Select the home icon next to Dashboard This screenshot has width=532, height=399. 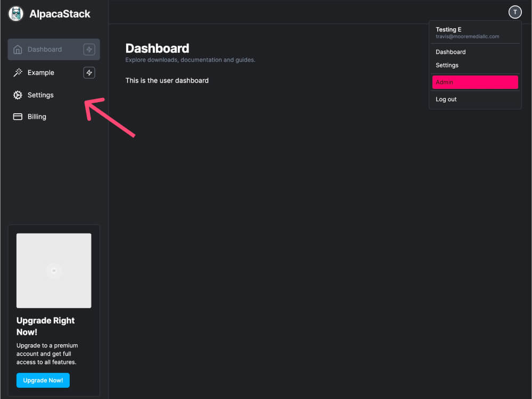point(18,49)
